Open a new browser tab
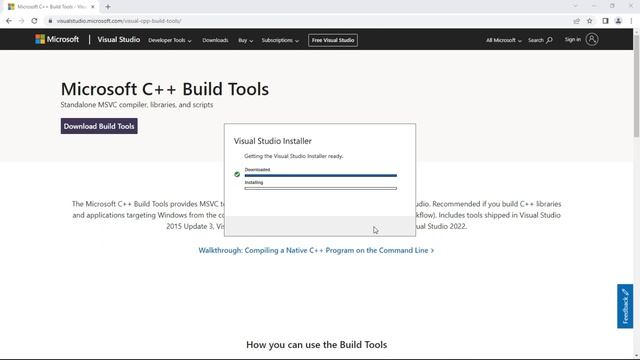 tap(108, 7)
